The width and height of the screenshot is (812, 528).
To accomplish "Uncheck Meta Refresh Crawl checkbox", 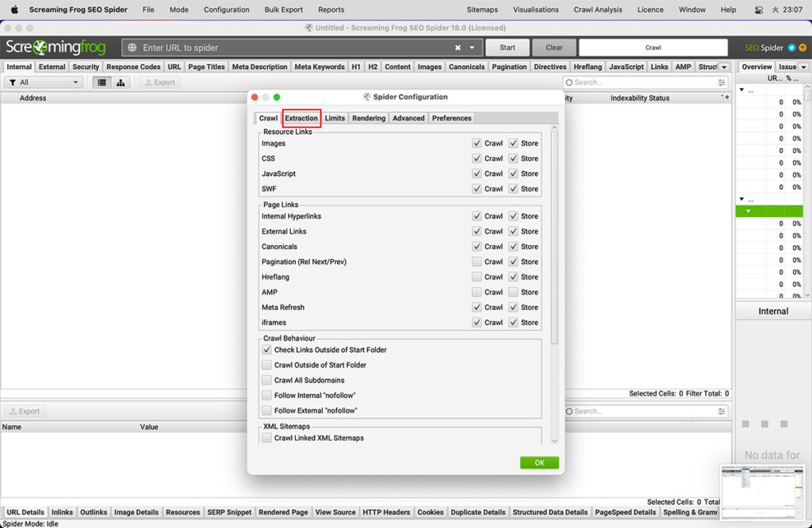I will coord(477,307).
